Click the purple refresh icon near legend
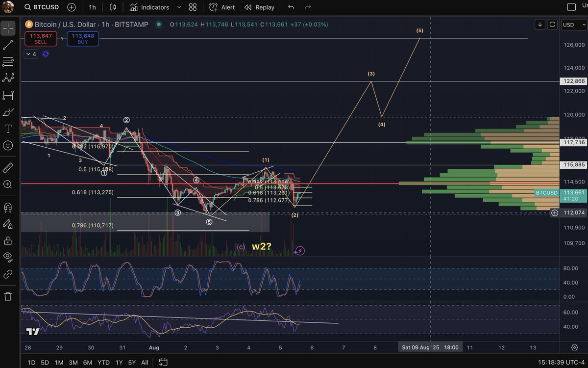The height and width of the screenshot is (368, 588). [x=46, y=54]
